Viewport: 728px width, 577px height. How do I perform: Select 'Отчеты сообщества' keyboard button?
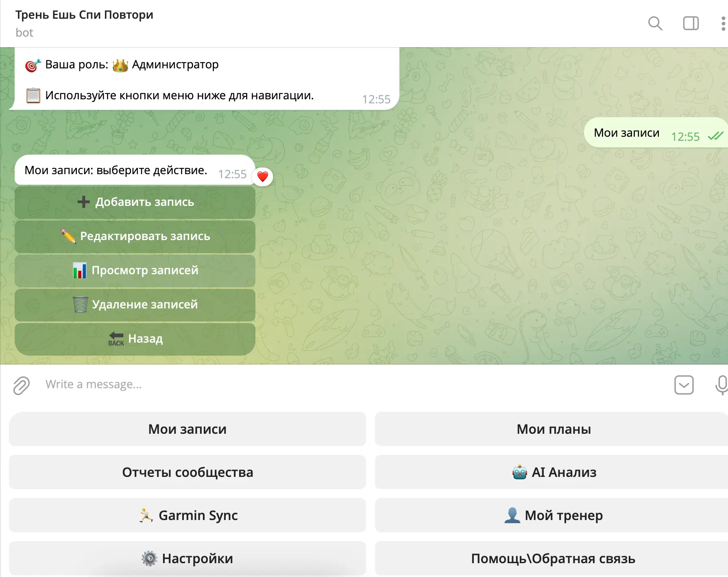click(187, 472)
